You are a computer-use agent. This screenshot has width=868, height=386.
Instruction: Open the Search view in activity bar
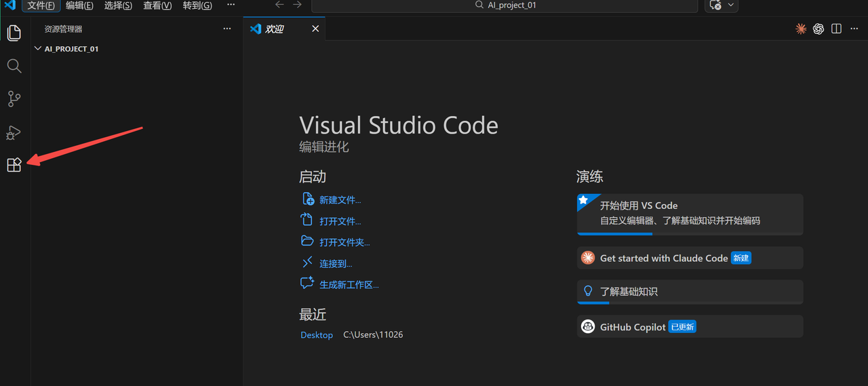[14, 66]
